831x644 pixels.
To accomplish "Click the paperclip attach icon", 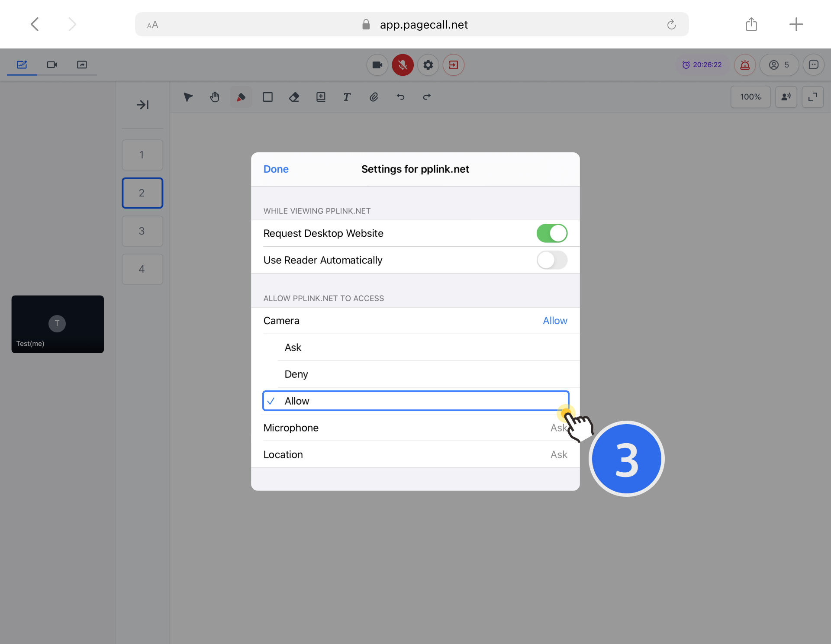I will [374, 97].
